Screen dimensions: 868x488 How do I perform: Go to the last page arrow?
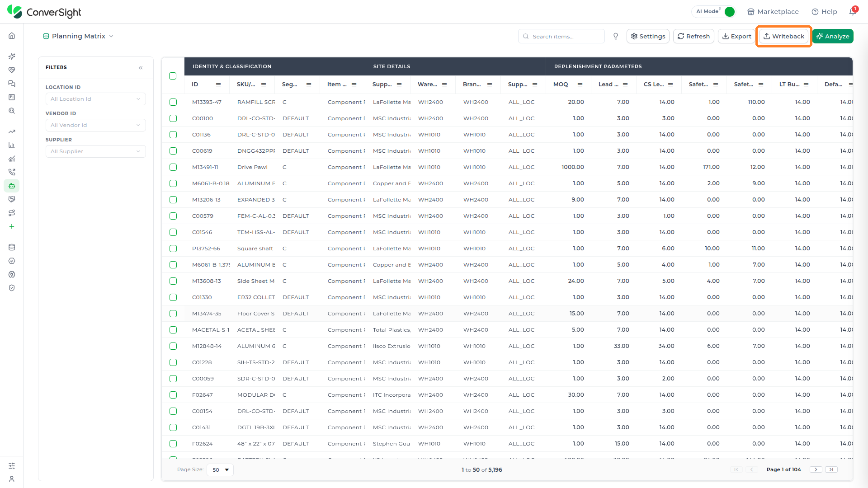click(x=831, y=469)
